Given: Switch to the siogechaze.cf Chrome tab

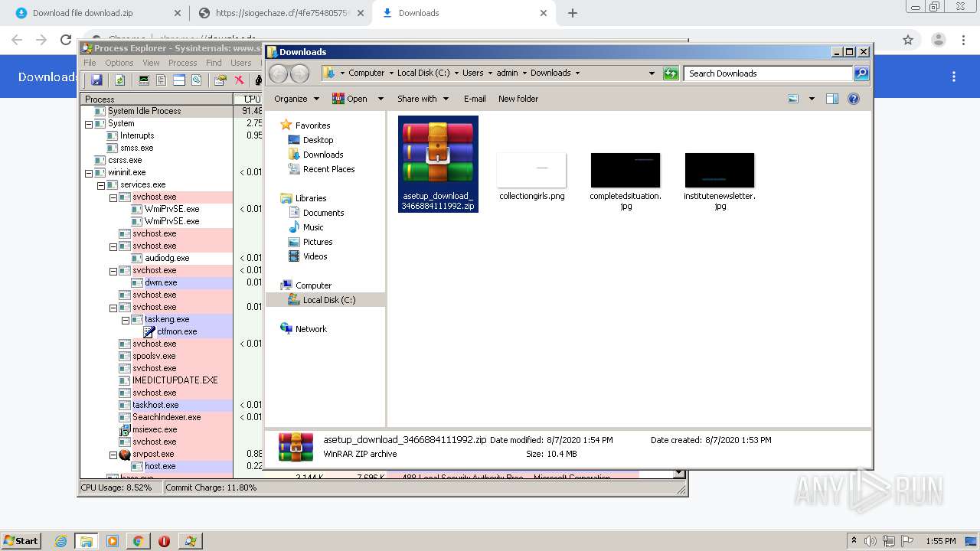Looking at the screenshot, I should click(x=280, y=13).
